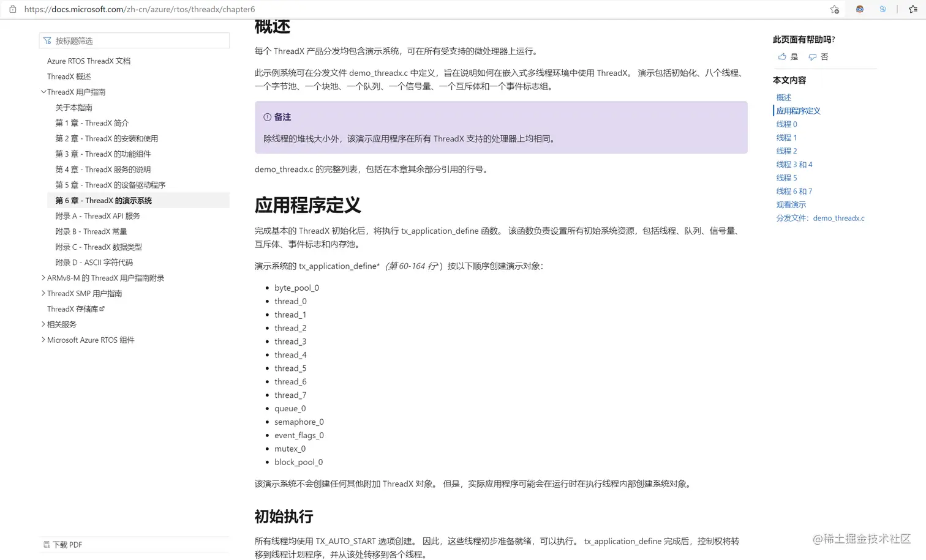Open 第 5 章 - ThreadX 的设备驱动程序
926x560 pixels.
110,185
